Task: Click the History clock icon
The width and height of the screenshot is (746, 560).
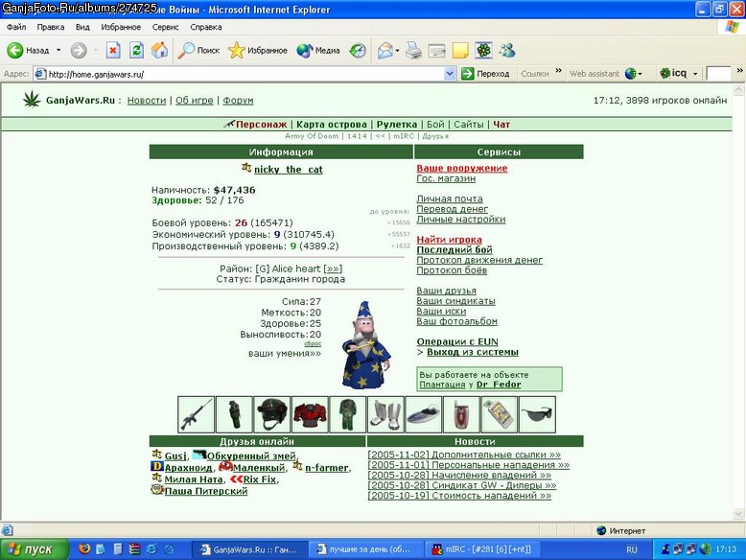Action: pos(358,50)
